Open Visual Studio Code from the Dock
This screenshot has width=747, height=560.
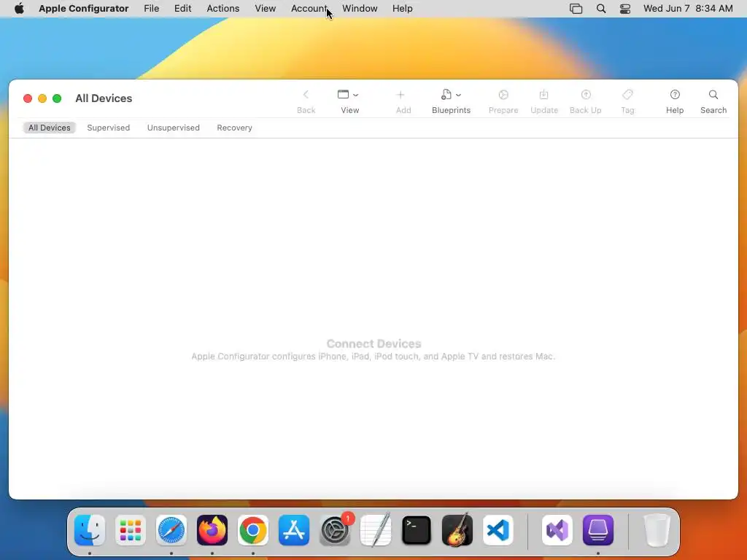[498, 530]
